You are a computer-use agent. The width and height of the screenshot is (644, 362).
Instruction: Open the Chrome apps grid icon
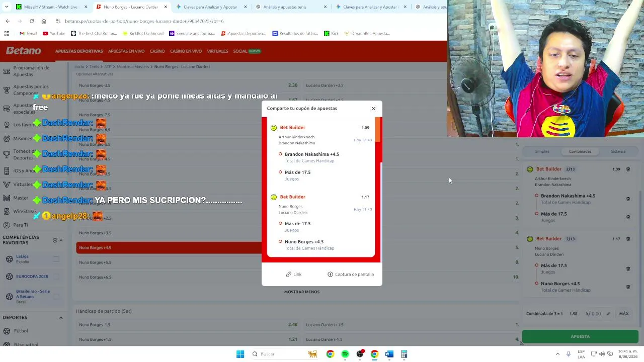point(7,34)
